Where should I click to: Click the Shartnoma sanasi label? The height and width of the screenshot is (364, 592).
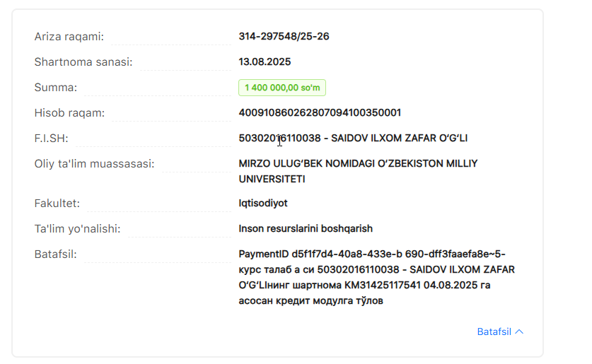click(x=83, y=61)
